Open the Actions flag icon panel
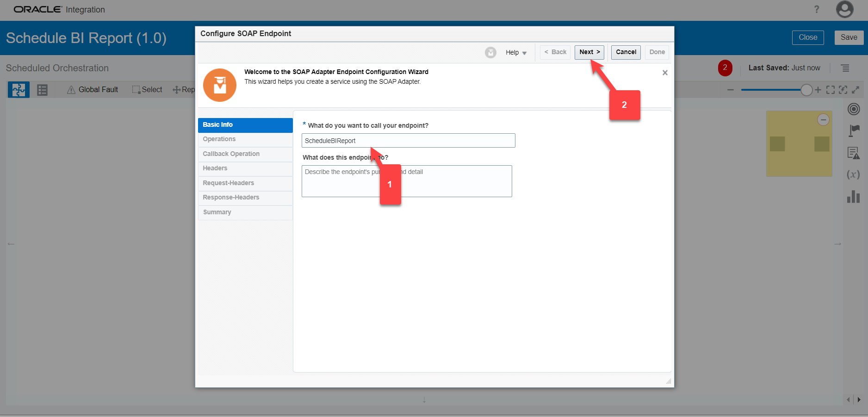Image resolution: width=868 pixels, height=417 pixels. [854, 131]
